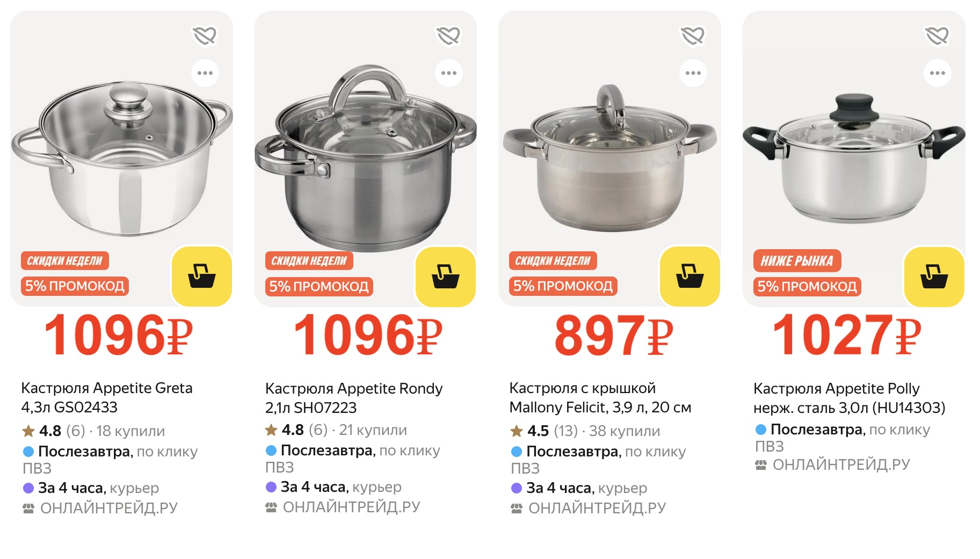
Task: Favorite the Mallony Felicit pot
Action: click(693, 36)
